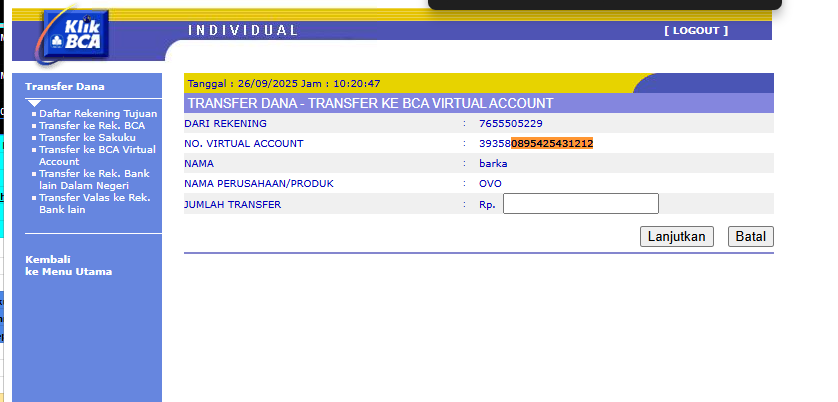838x402 pixels.
Task: Click the highlighted virtual account number
Action: pyautogui.click(x=552, y=143)
